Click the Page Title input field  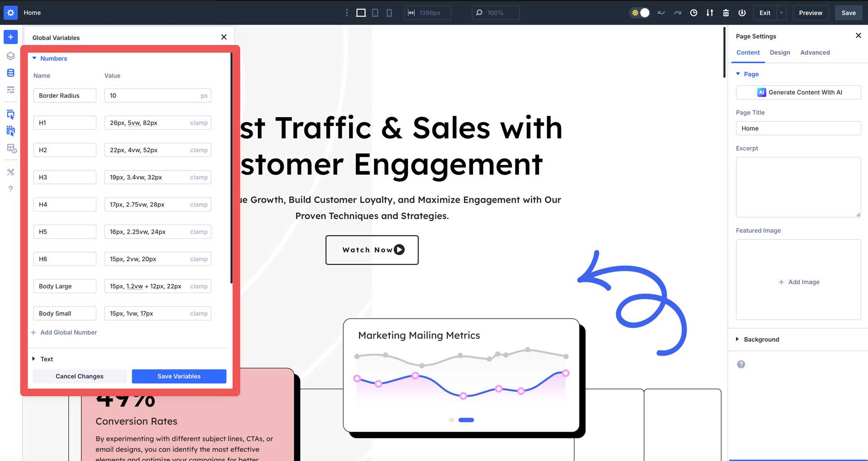click(x=798, y=128)
